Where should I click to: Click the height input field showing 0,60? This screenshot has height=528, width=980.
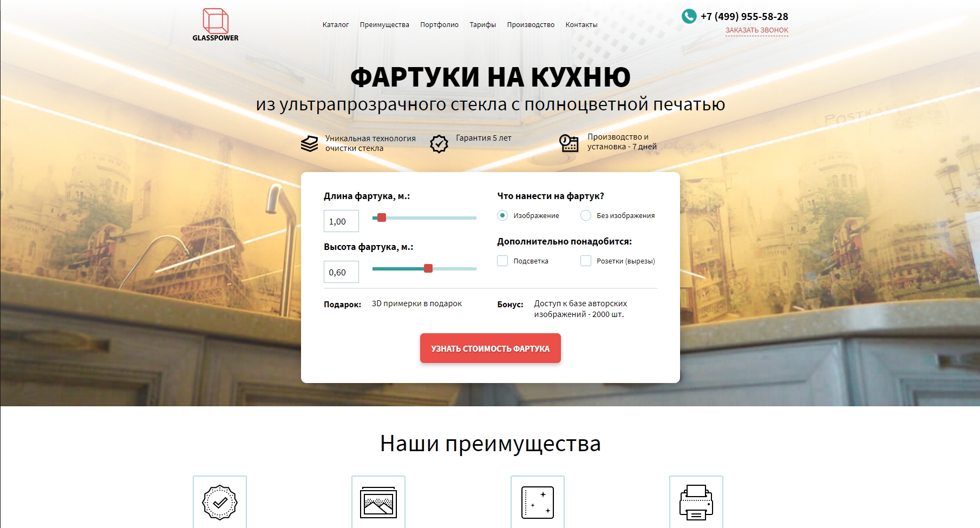[x=341, y=272]
